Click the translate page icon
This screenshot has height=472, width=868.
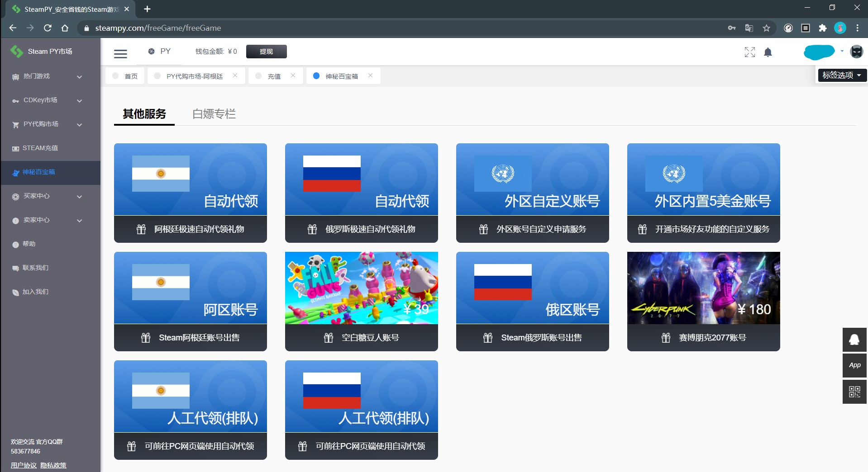coord(749,28)
